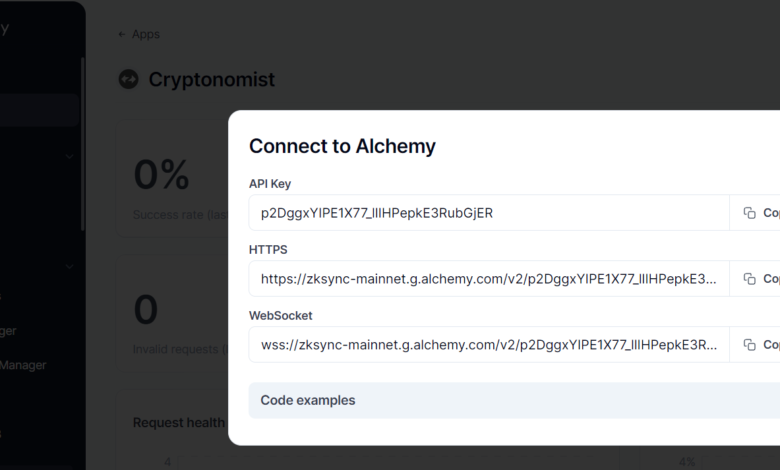
Task: Click the Alchemy logo in sidebar
Action: pos(5,28)
